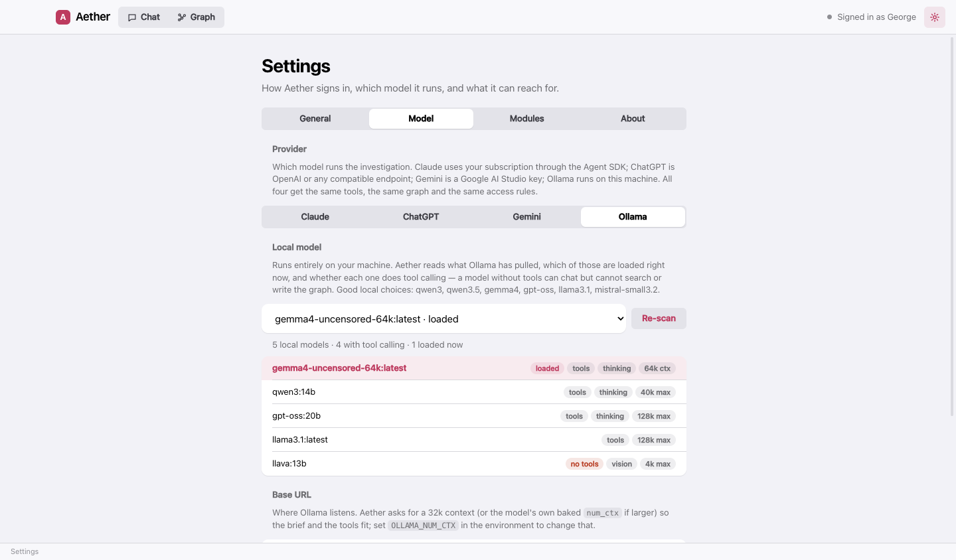Viewport: 956px width, 560px height.
Task: Open the Graph view
Action: coord(197,17)
